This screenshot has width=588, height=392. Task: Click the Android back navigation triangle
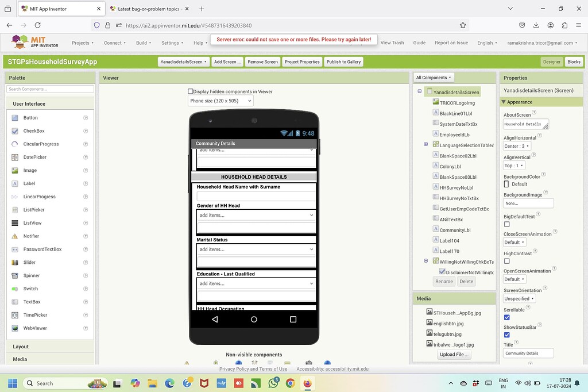tap(215, 319)
